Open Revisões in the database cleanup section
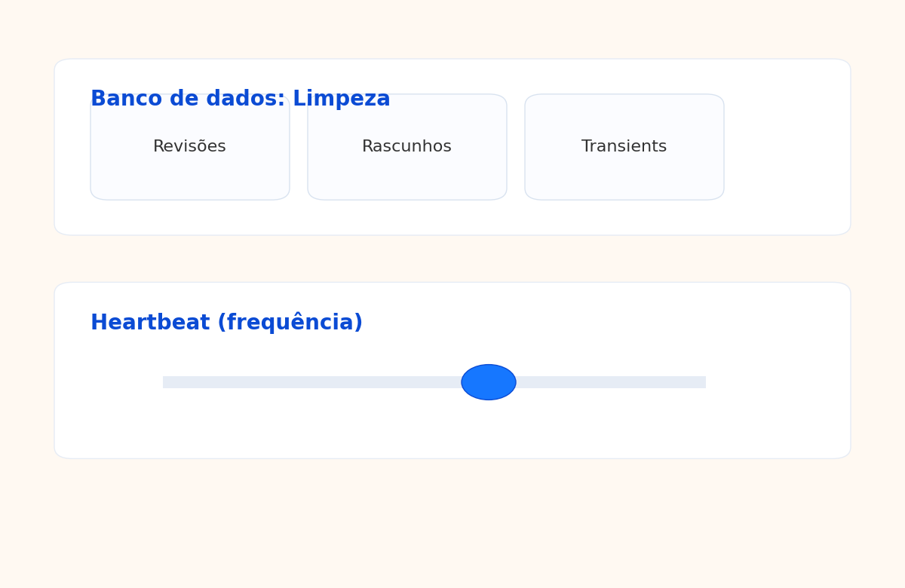905x588 pixels. (189, 148)
